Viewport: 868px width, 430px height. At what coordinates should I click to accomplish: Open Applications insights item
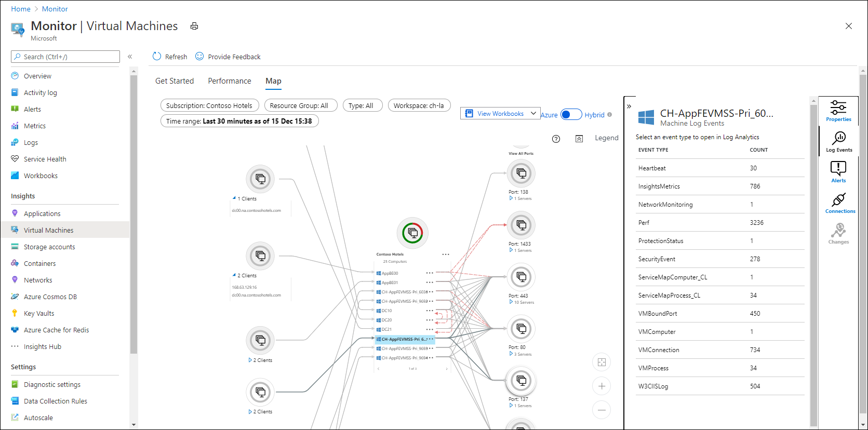click(x=42, y=213)
